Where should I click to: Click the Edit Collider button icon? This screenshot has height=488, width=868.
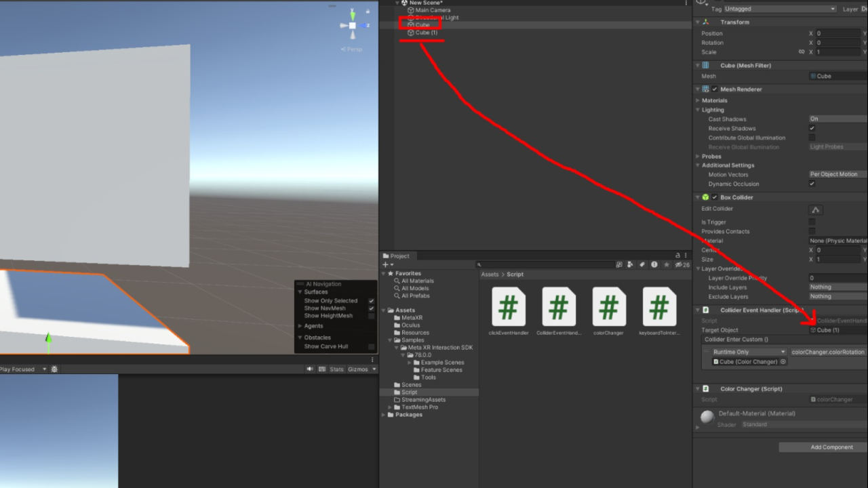[816, 209]
